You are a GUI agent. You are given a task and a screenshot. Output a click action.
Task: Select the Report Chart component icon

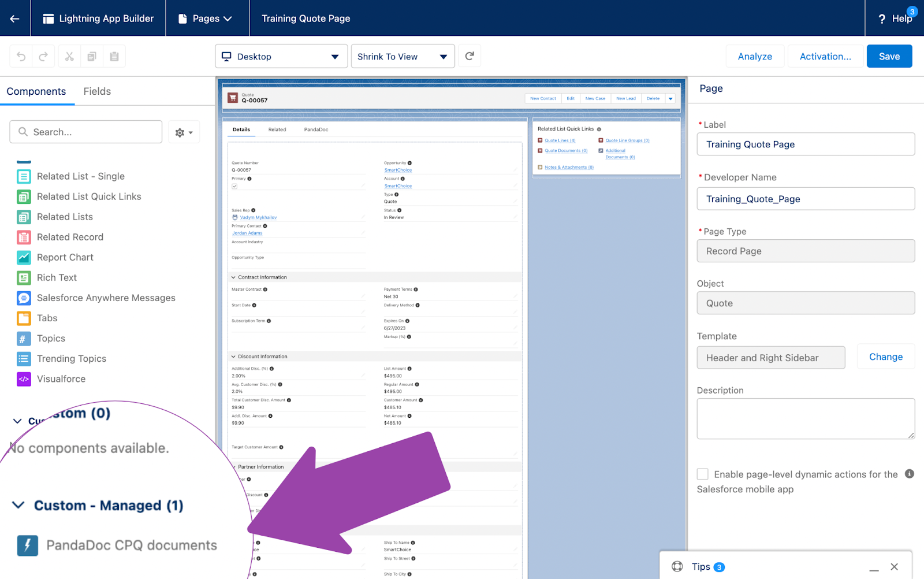click(x=24, y=257)
